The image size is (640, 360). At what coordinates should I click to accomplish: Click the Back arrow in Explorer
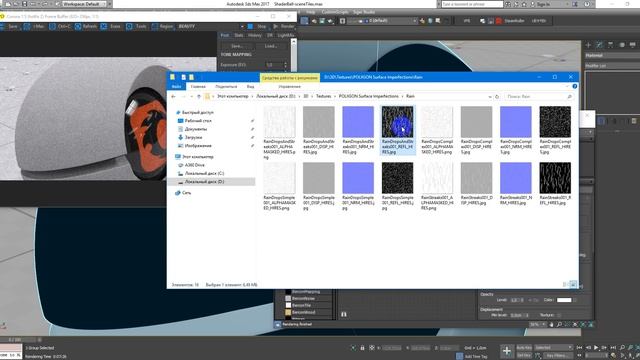click(x=173, y=97)
